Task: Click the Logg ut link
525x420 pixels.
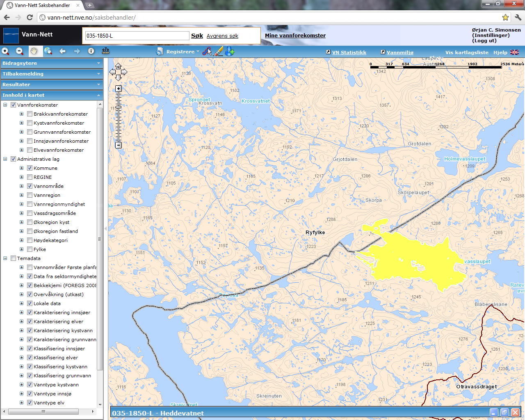Action: [484, 41]
